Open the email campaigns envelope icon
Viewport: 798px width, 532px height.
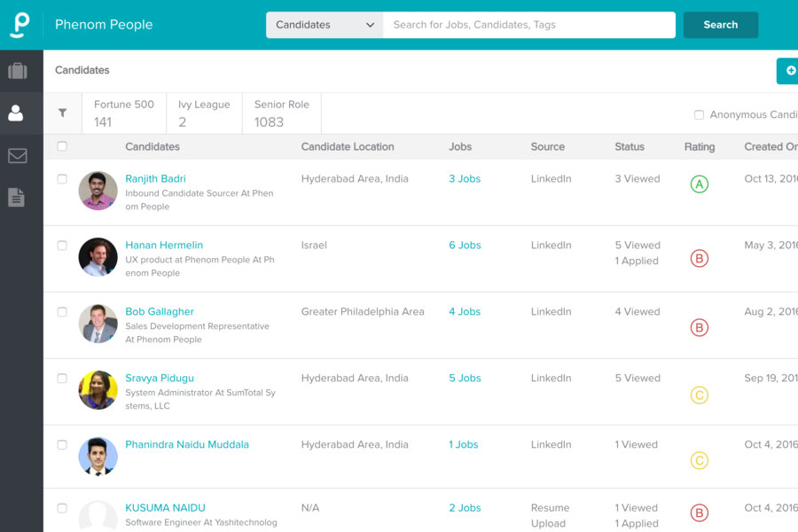click(19, 155)
